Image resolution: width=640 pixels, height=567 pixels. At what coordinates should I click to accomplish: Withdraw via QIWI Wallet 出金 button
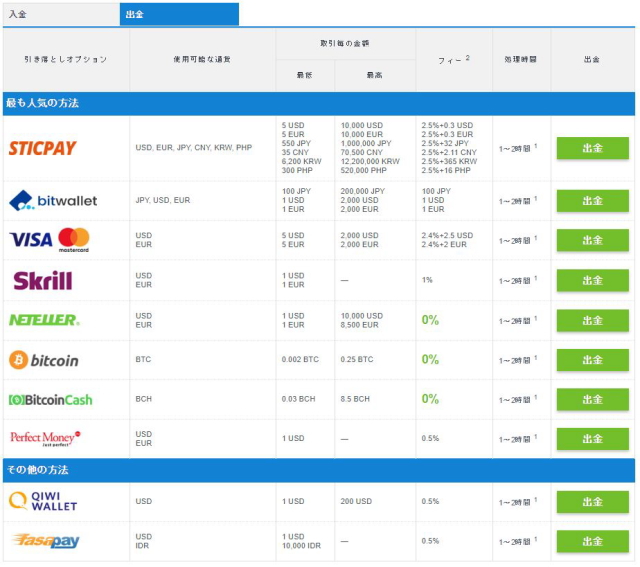click(x=592, y=502)
